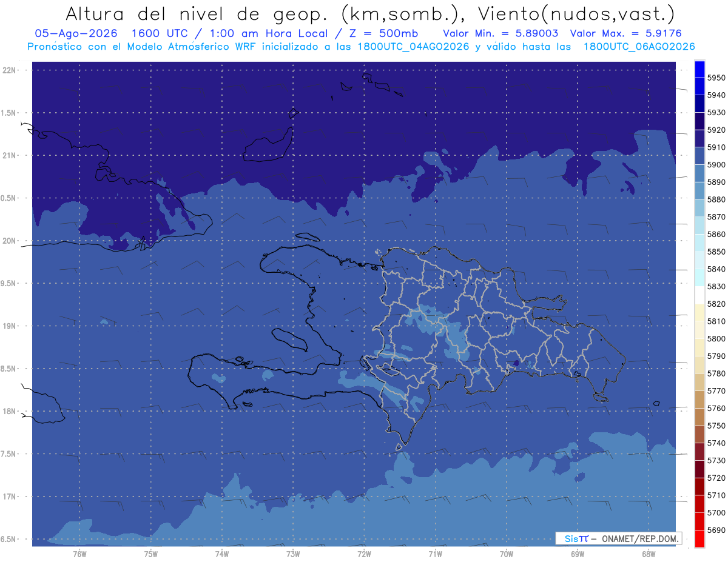Click the color swatch between 5870 and 5880
728x562 pixels.
[699, 208]
